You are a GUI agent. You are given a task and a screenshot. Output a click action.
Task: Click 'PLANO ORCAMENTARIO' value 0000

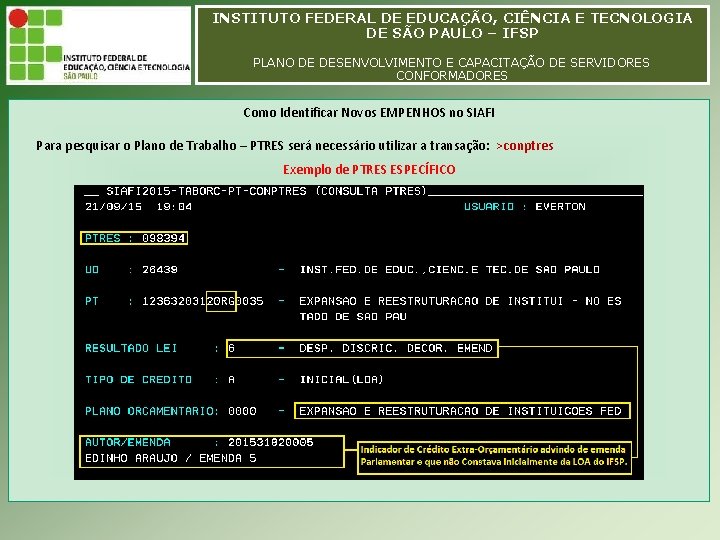click(x=242, y=411)
